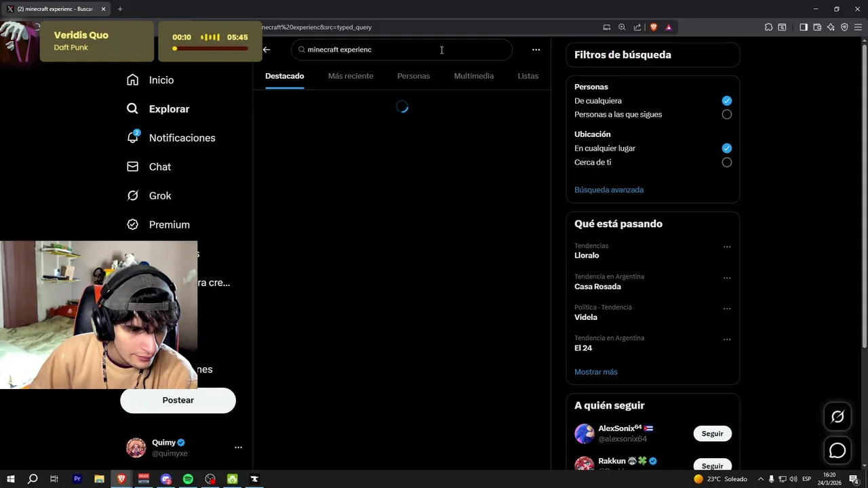Toggle the browser sidebar panel icon

804,27
